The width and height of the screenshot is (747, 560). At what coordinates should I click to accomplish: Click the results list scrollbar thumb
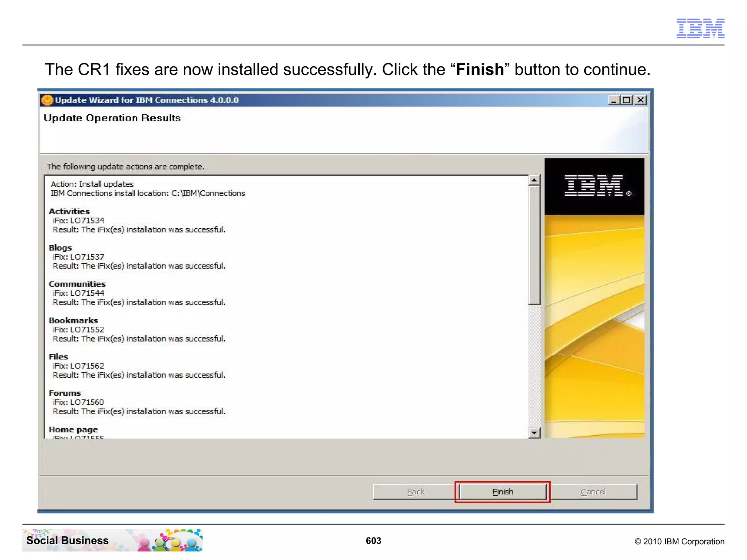coord(534,245)
